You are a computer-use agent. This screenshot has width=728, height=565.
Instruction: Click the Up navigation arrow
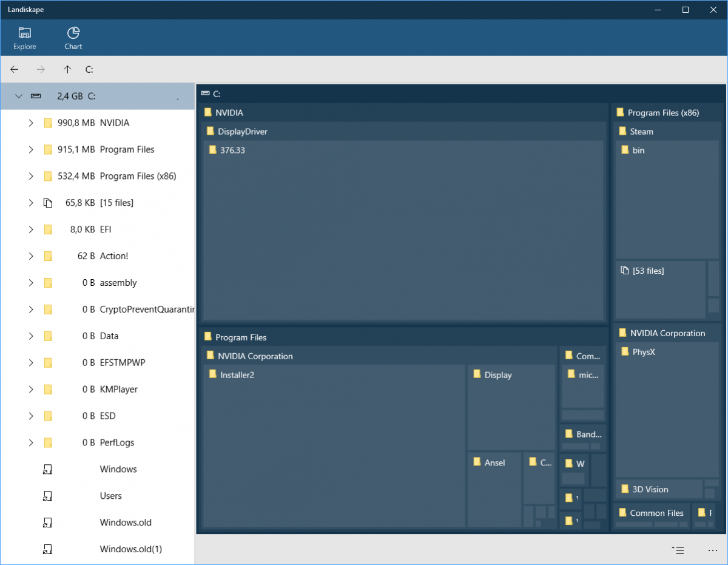(67, 69)
